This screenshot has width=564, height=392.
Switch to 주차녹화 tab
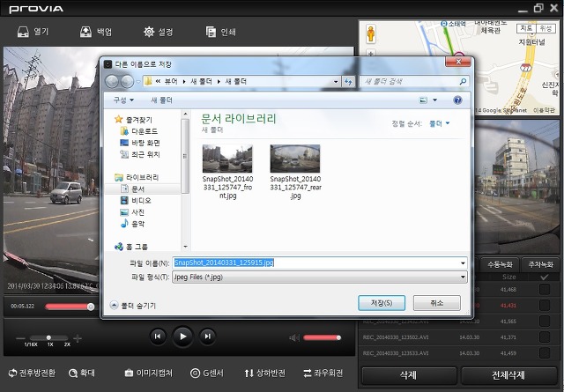(540, 264)
